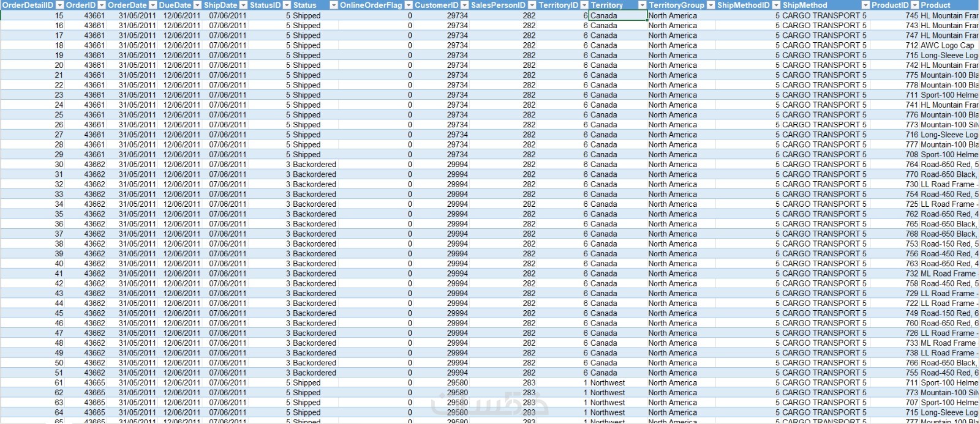The height and width of the screenshot is (424, 980).
Task: Click the '758 Road-450 Red, 5' product cell
Action: pyautogui.click(x=942, y=283)
